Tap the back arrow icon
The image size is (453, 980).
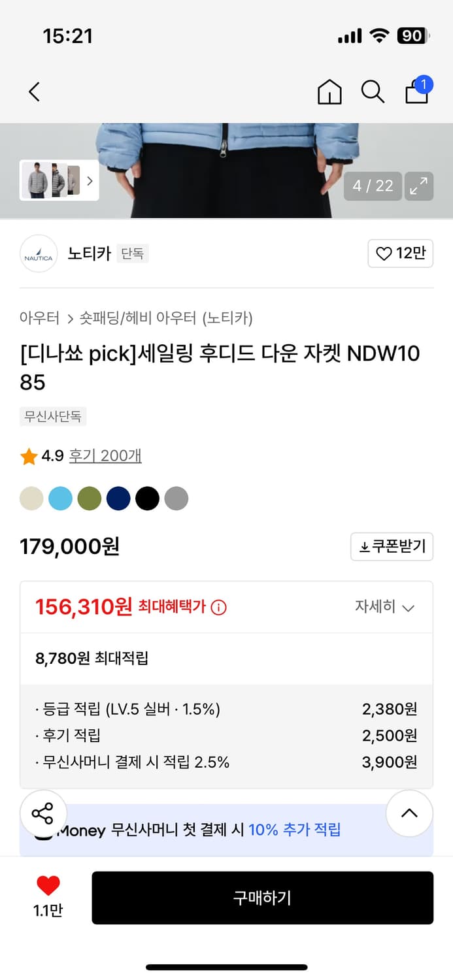[x=35, y=92]
